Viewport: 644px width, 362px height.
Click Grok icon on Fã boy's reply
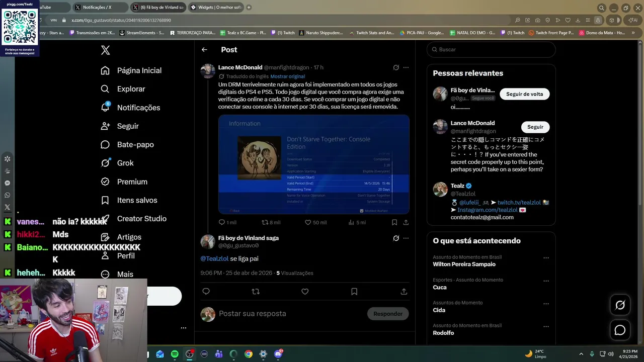(x=396, y=238)
